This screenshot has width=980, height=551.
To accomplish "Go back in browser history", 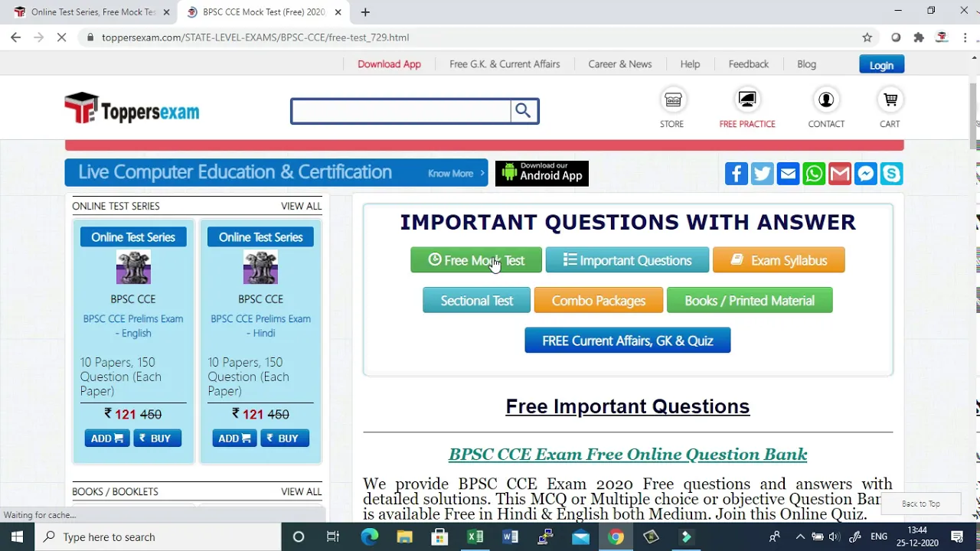I will pyautogui.click(x=15, y=37).
